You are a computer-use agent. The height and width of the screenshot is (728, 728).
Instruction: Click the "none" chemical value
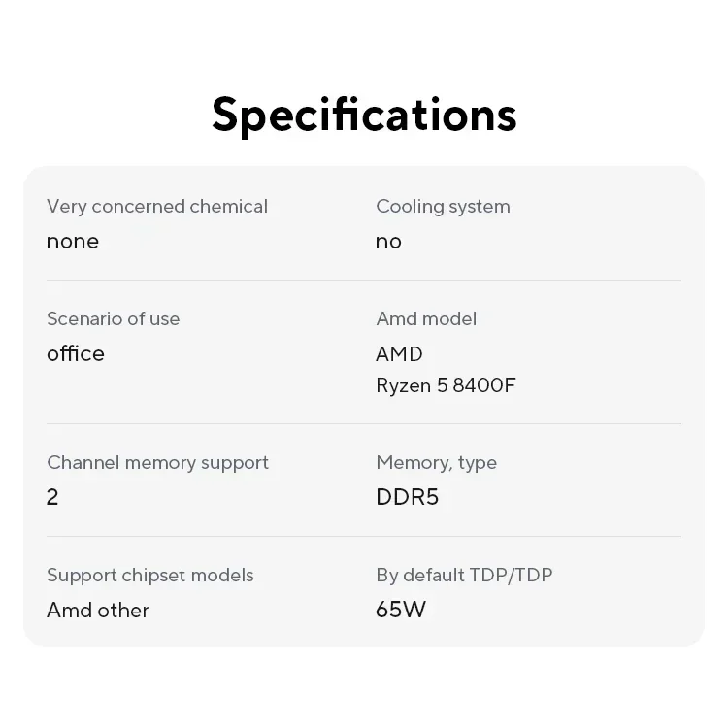[x=73, y=241]
